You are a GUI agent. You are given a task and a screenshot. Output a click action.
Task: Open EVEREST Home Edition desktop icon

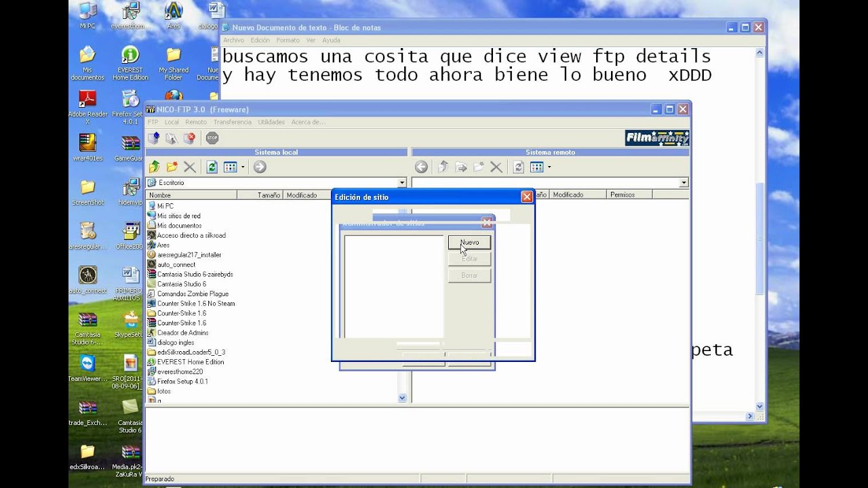tap(130, 63)
